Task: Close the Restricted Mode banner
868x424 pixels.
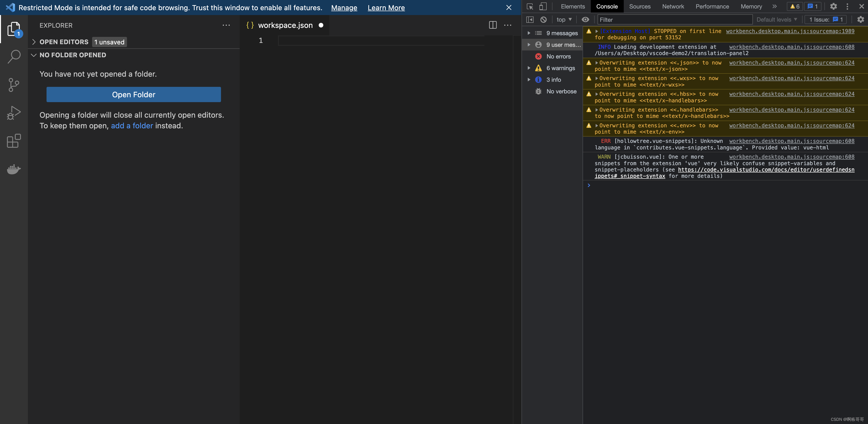Action: click(x=509, y=8)
